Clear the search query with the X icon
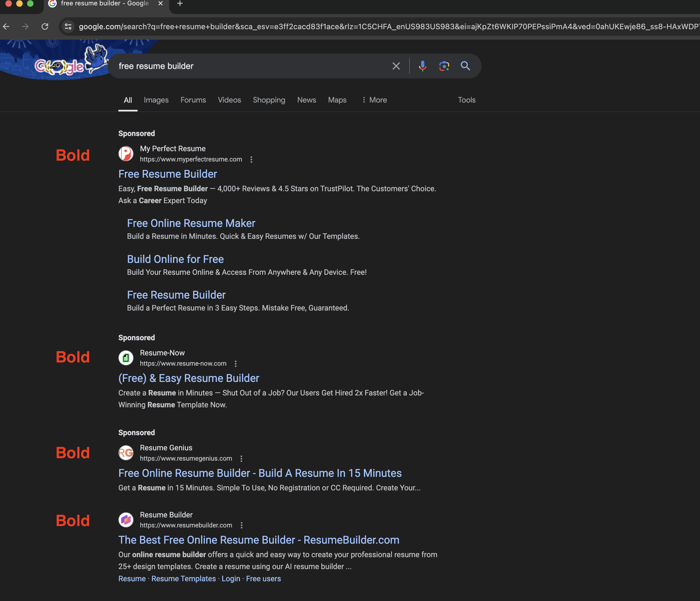 click(x=396, y=66)
